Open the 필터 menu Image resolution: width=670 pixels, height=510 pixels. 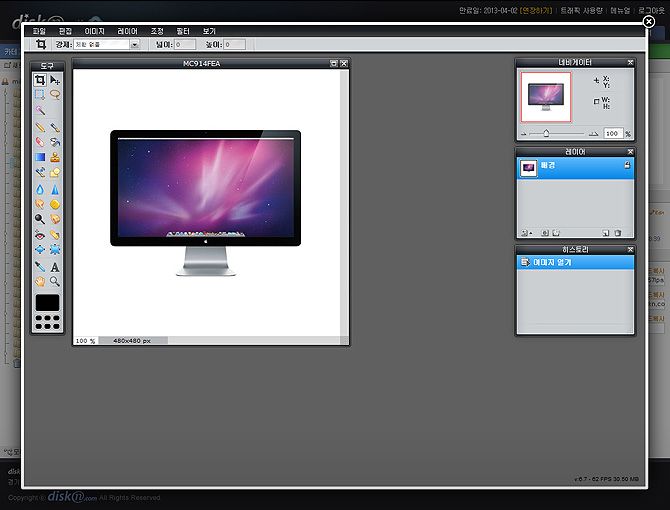click(183, 31)
